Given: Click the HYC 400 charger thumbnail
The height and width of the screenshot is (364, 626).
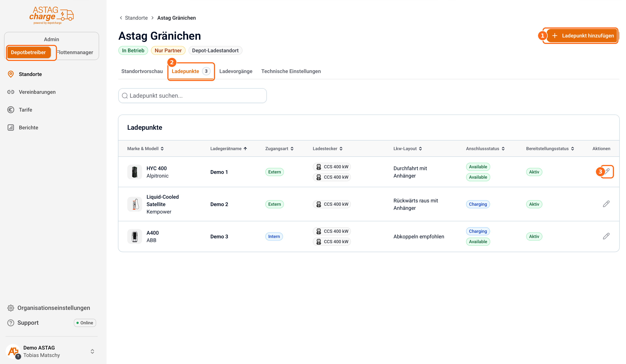Looking at the screenshot, I should coord(135,172).
